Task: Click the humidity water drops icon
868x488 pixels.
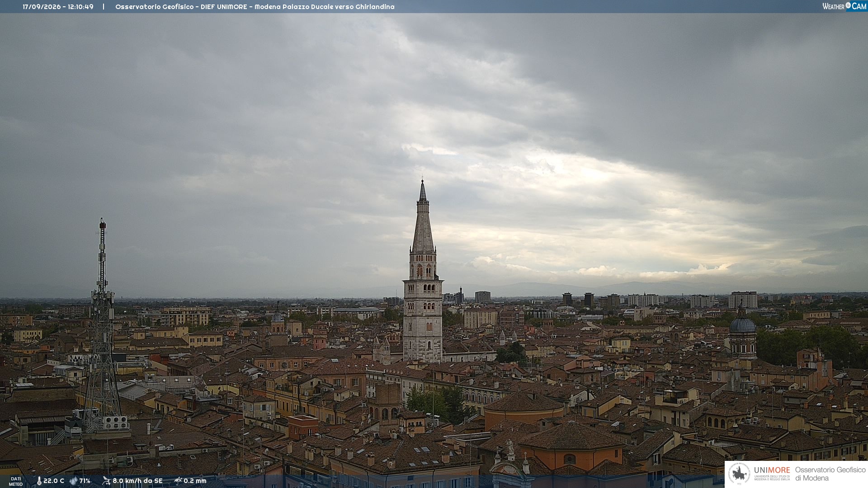Action: (x=74, y=481)
